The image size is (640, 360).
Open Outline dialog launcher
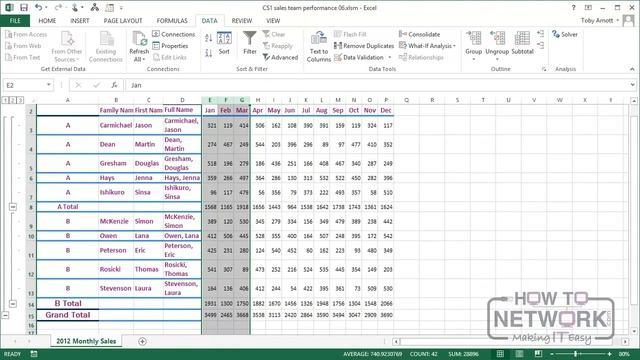point(544,69)
